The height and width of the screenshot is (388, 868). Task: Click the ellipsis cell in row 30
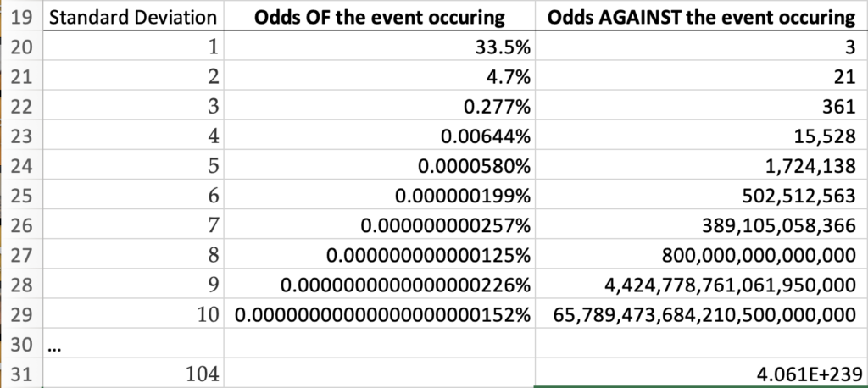pyautogui.click(x=132, y=344)
